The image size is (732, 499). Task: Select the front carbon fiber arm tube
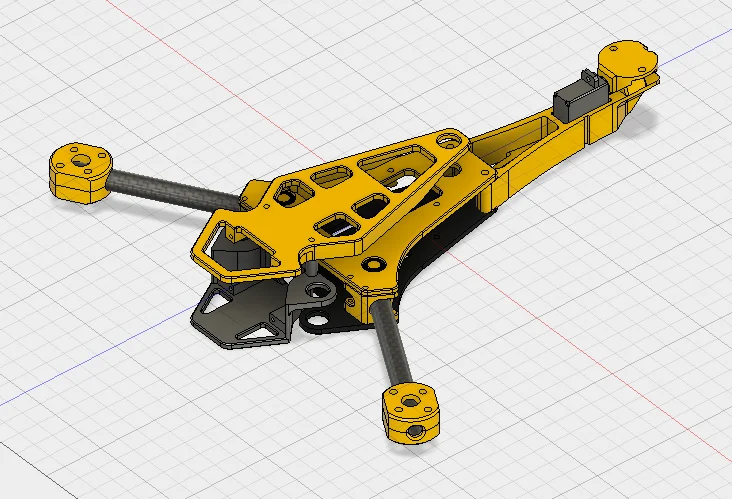coord(391,343)
